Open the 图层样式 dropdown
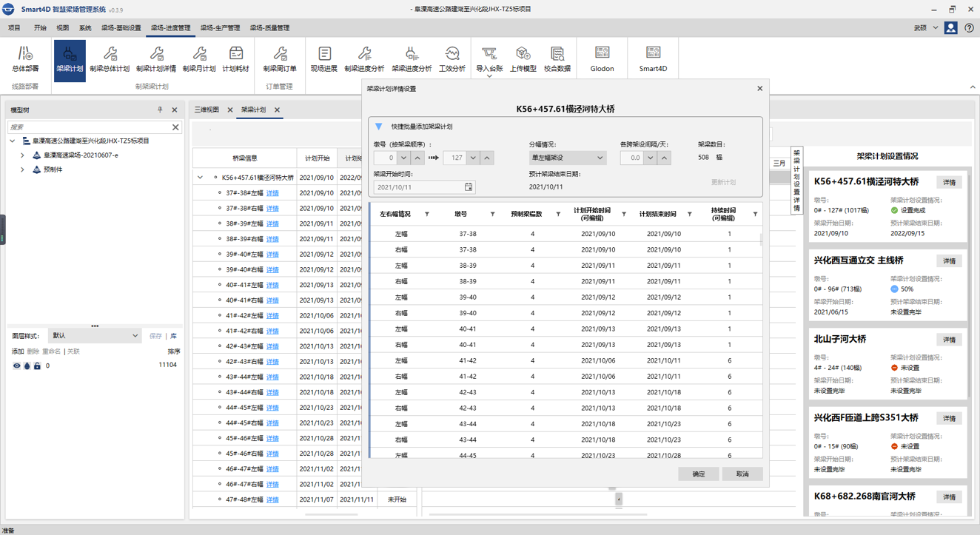Image resolution: width=980 pixels, height=535 pixels. point(95,335)
